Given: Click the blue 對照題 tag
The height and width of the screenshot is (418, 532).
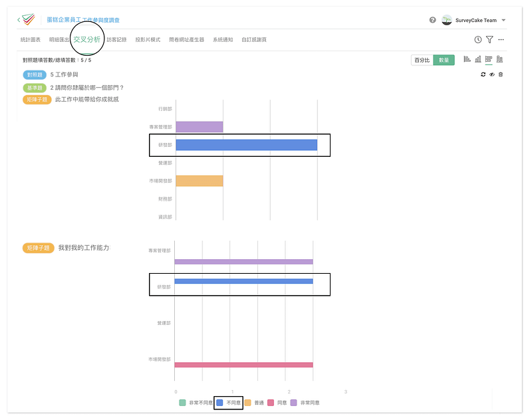Looking at the screenshot, I should pyautogui.click(x=35, y=74).
